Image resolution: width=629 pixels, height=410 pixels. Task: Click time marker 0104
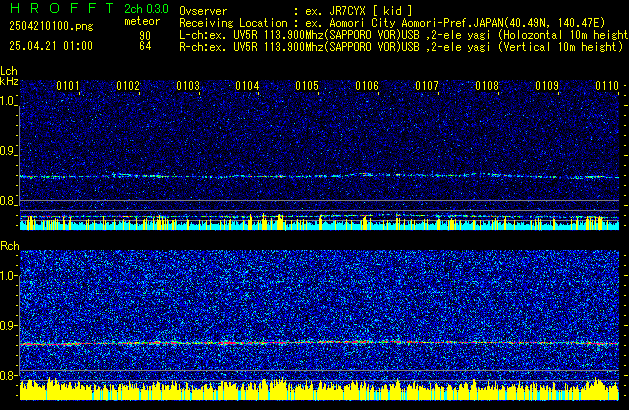(247, 86)
